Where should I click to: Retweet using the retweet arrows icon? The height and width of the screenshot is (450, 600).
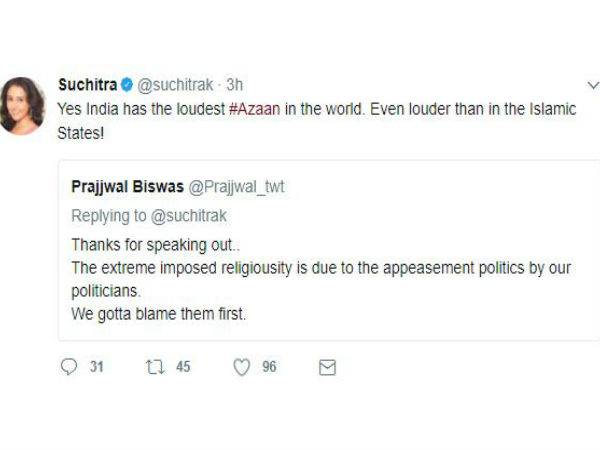pyautogui.click(x=155, y=367)
